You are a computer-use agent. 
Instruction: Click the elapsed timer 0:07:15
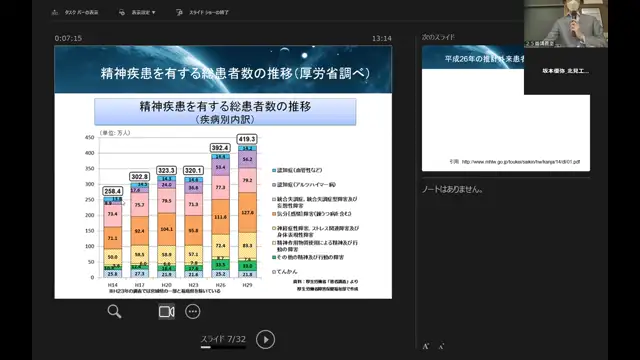[68, 38]
